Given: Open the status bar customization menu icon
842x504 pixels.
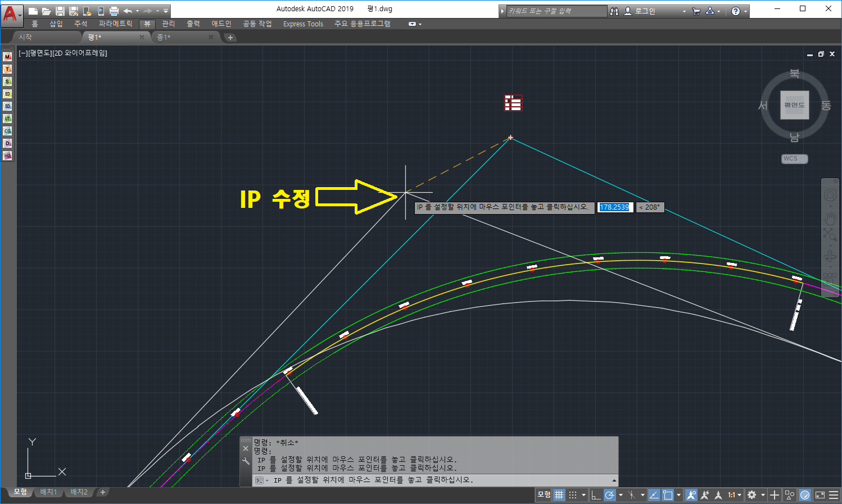Looking at the screenshot, I should coord(834,495).
